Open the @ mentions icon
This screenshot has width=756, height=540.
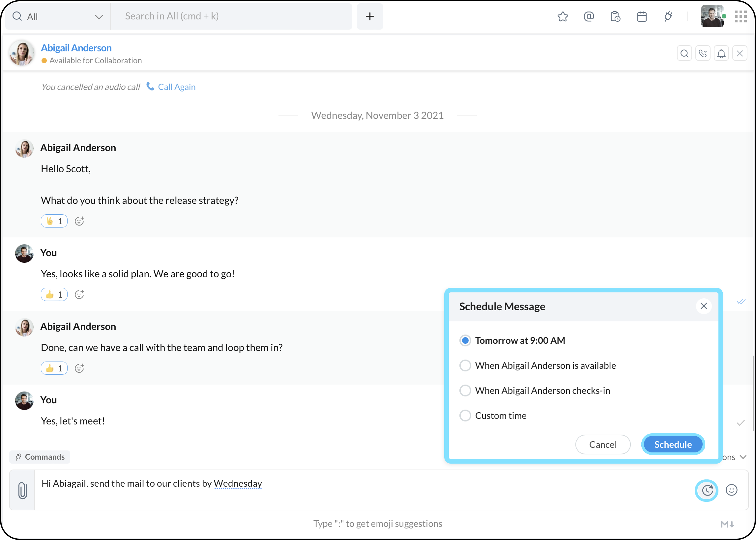[589, 16]
